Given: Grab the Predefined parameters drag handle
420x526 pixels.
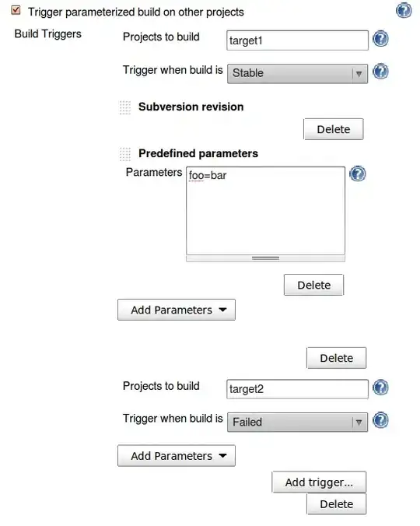Looking at the screenshot, I should click(125, 154).
